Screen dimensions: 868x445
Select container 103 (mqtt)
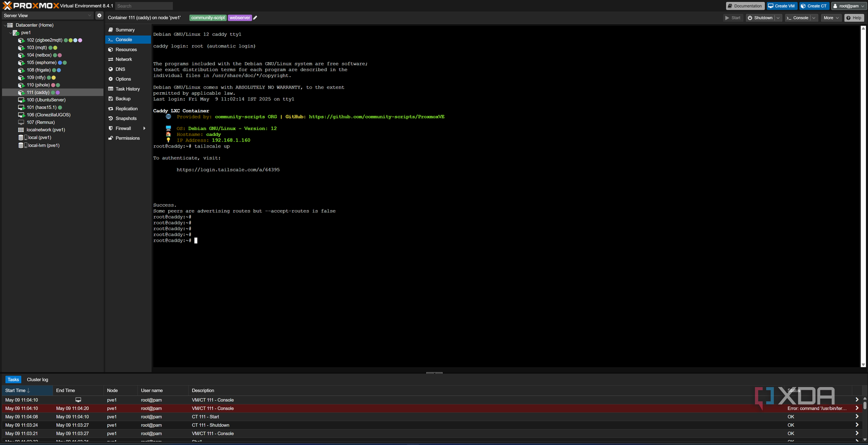click(x=37, y=48)
